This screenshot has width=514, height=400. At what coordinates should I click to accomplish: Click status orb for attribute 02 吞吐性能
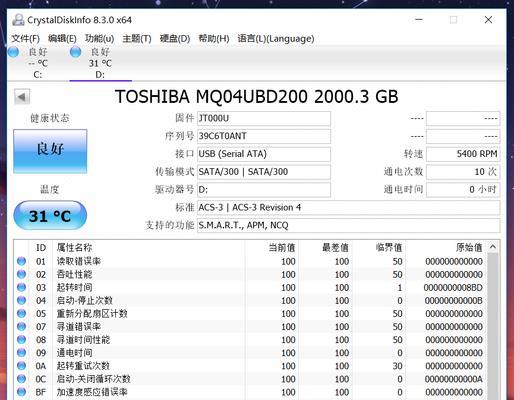21,274
